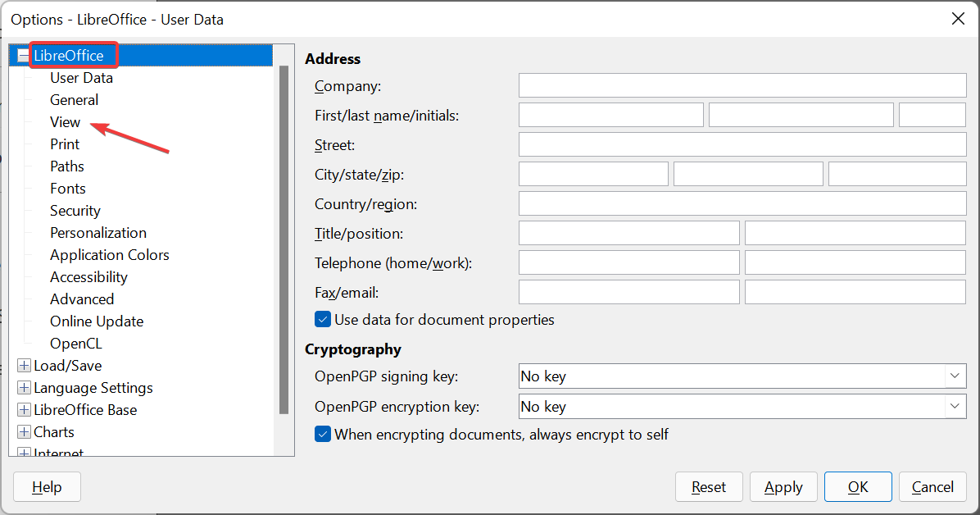Toggle Use data for document properties

[323, 319]
